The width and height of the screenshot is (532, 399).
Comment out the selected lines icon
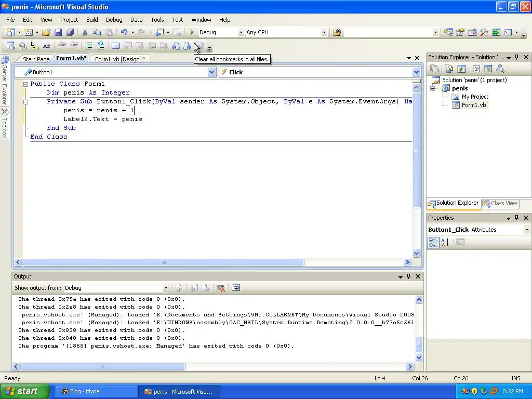tap(89, 46)
